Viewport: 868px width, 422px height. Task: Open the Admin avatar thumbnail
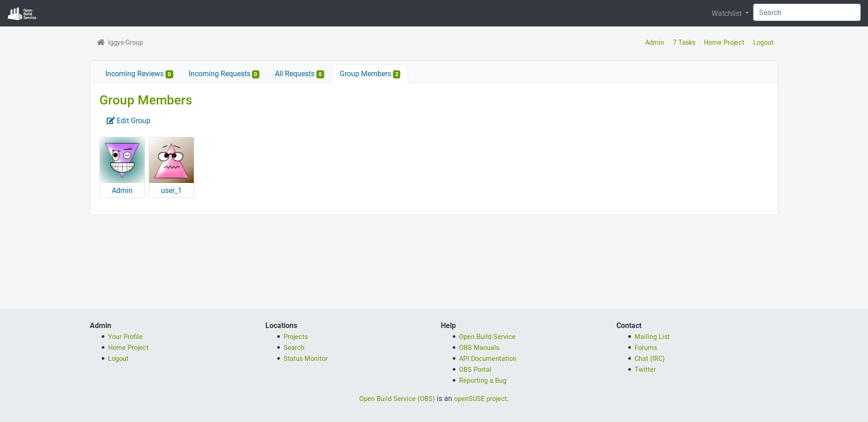[x=122, y=160]
